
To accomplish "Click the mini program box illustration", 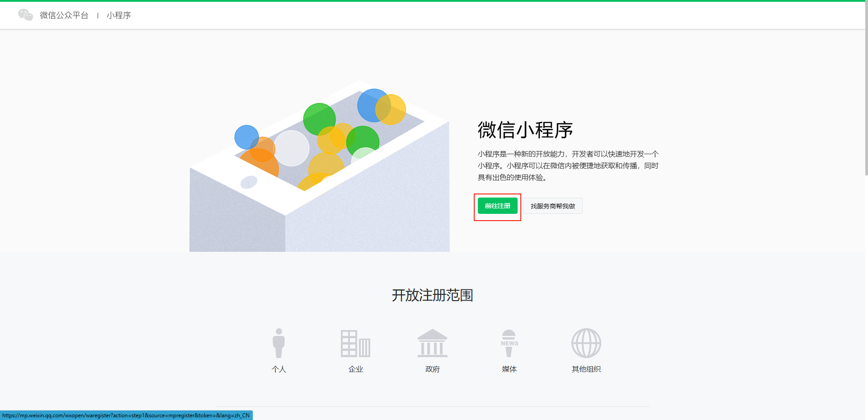I will click(320, 166).
